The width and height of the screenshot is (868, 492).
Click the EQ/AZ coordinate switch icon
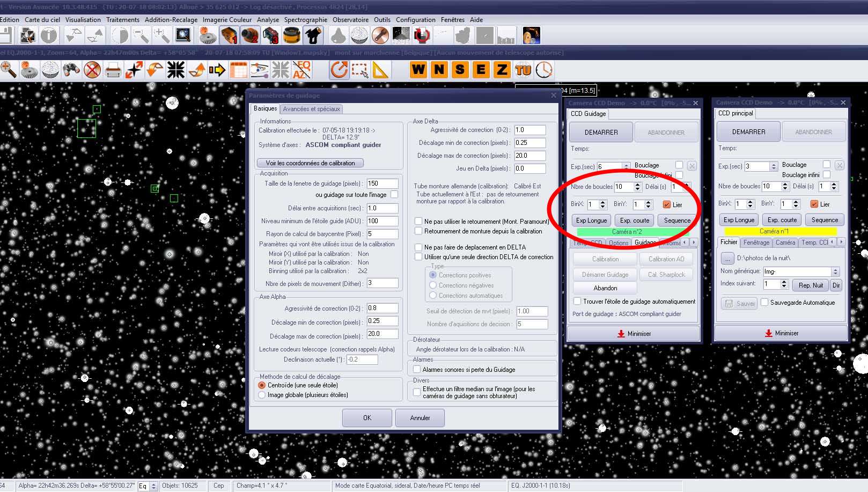point(301,70)
